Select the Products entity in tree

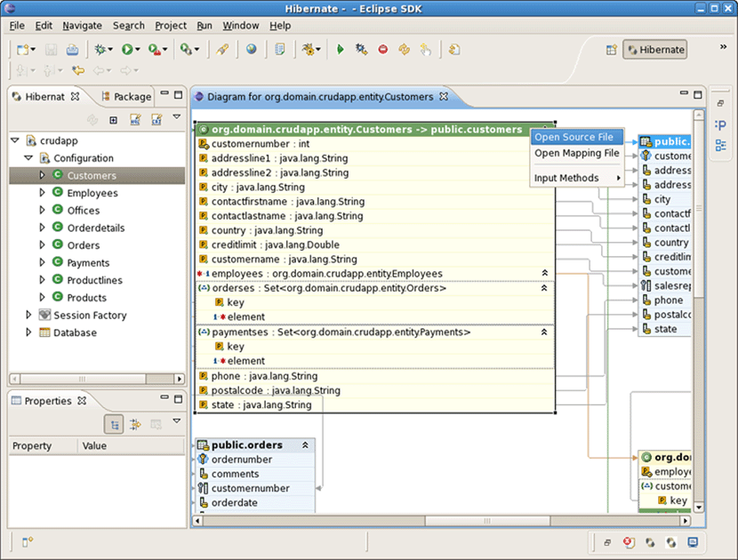tap(86, 298)
